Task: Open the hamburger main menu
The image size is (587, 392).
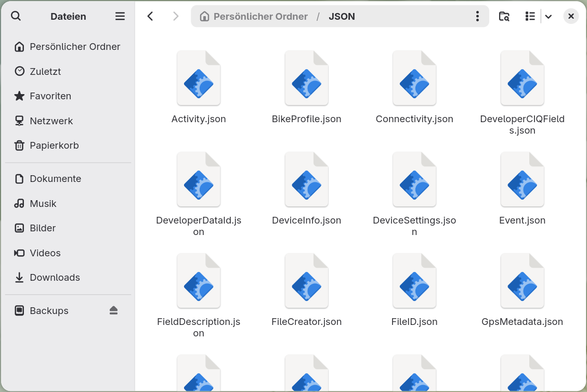Action: (x=120, y=16)
